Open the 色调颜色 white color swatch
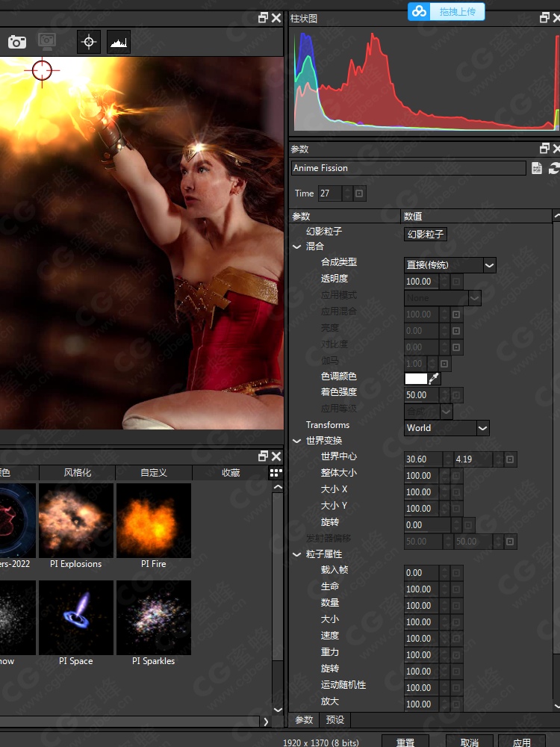Viewport: 560px width, 747px height. [416, 379]
